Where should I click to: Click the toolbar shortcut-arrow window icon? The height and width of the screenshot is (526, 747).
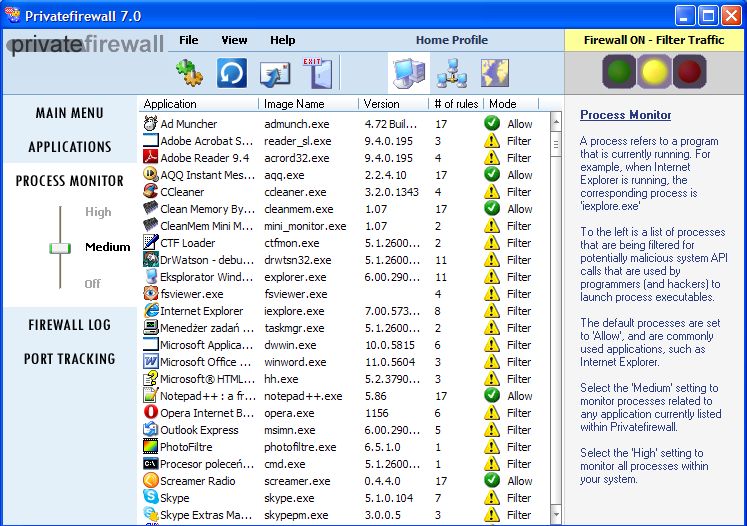pos(275,74)
